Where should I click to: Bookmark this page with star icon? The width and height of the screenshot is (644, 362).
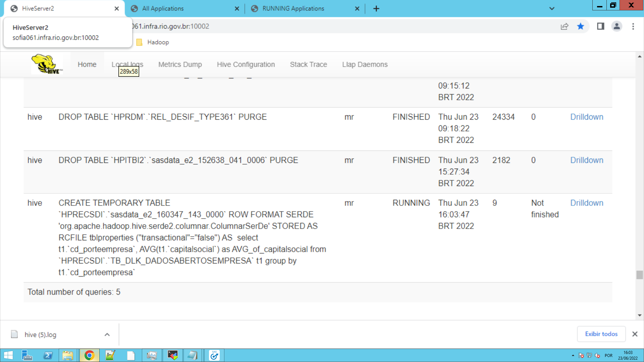[x=581, y=26]
